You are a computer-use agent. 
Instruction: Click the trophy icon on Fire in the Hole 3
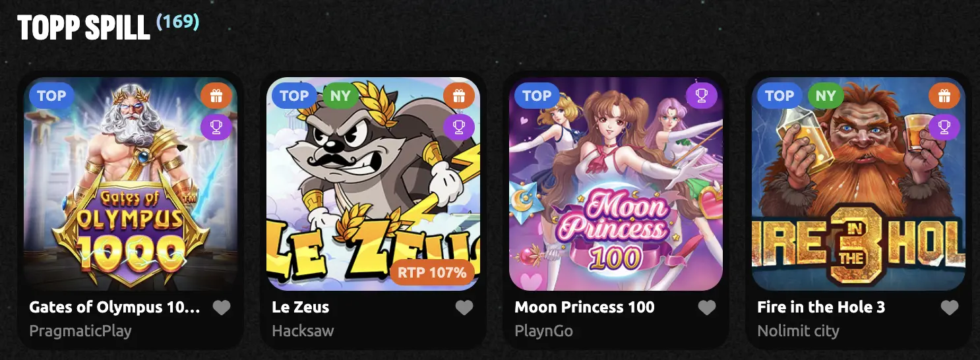(944, 127)
